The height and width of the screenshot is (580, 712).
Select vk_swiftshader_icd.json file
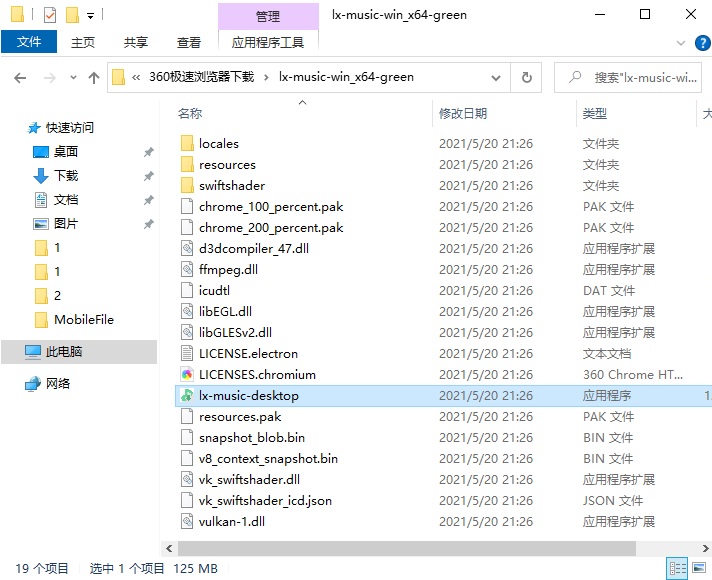point(265,501)
